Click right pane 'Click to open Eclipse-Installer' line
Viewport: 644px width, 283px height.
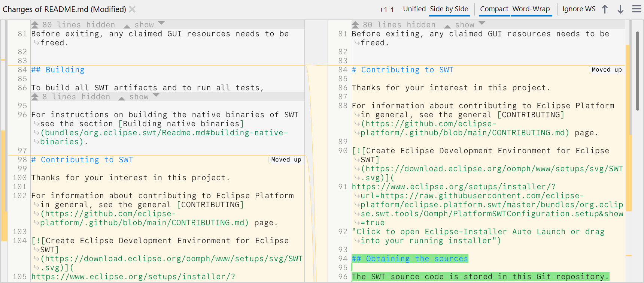[478, 232]
